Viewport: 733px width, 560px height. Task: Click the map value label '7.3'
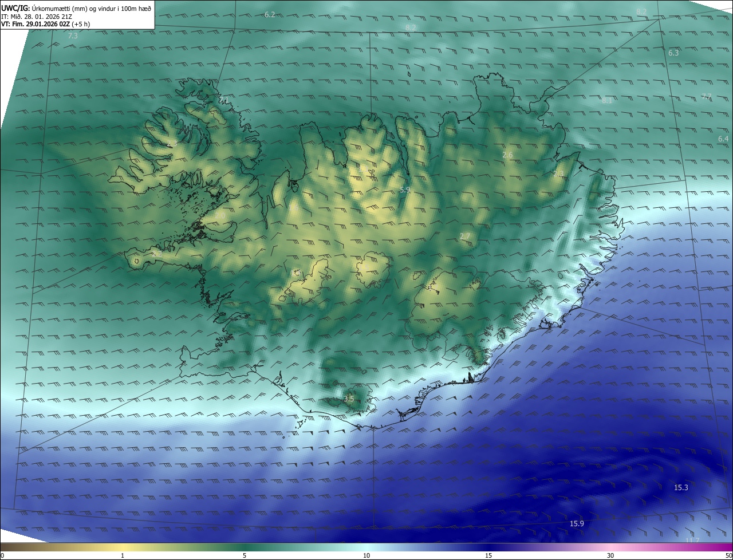point(73,36)
